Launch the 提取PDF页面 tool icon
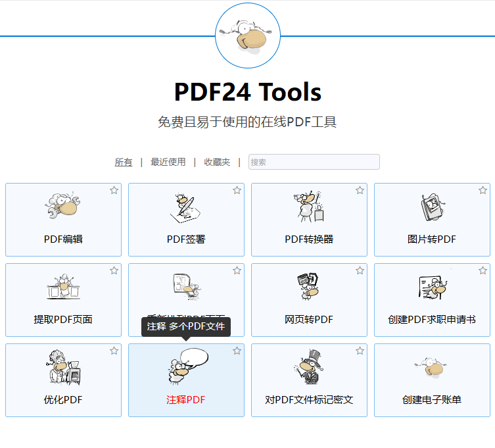Image resolution: width=495 pixels, height=448 pixels. coord(63,287)
